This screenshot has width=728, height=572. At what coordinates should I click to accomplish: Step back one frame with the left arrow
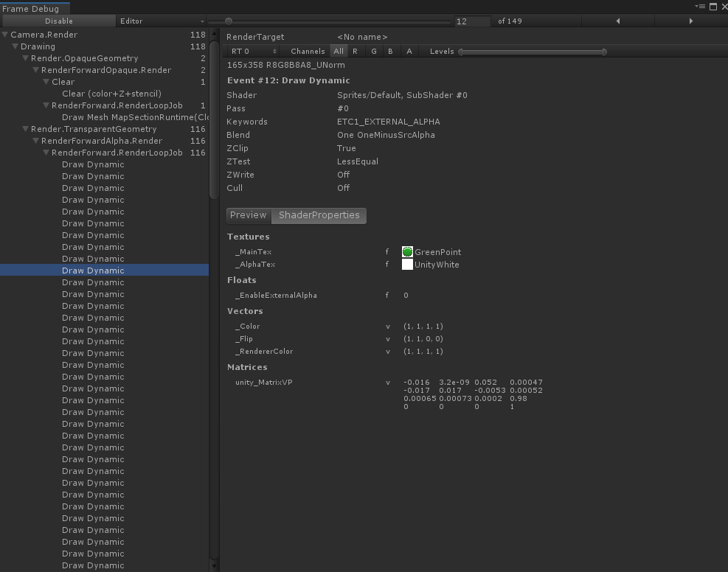point(617,21)
